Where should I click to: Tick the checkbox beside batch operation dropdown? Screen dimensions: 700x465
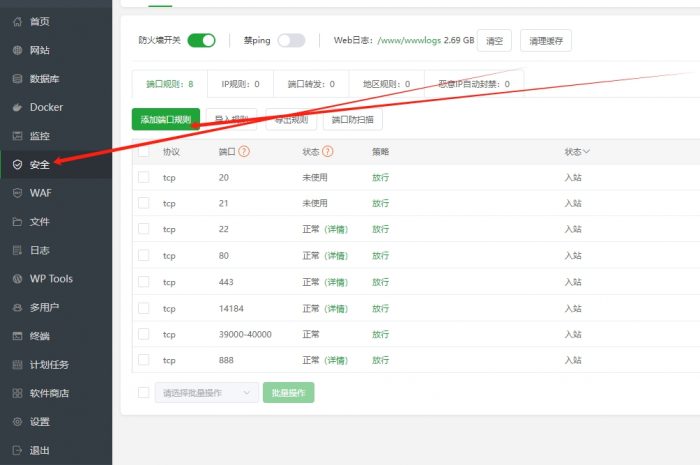pyautogui.click(x=144, y=393)
